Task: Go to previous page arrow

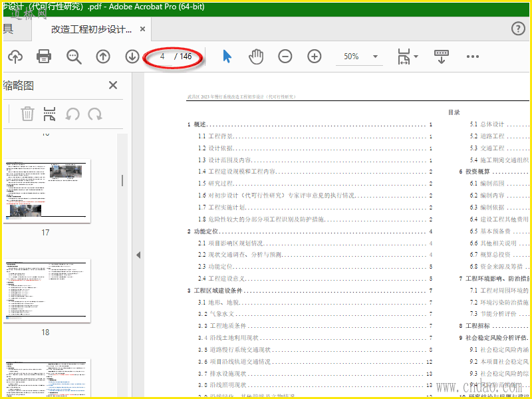Action: pos(103,57)
